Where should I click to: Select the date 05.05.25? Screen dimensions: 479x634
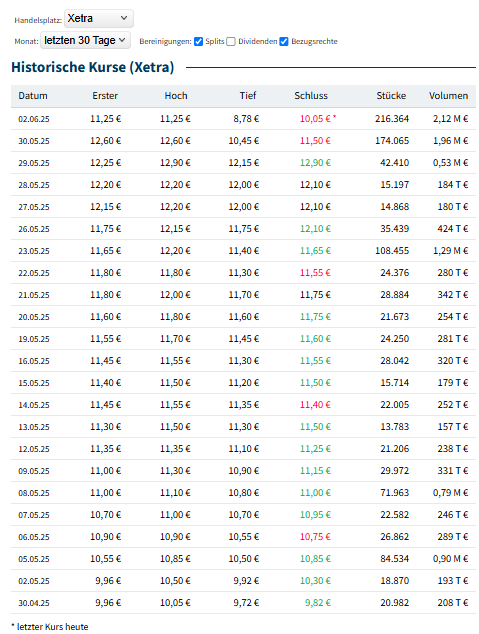(x=34, y=559)
